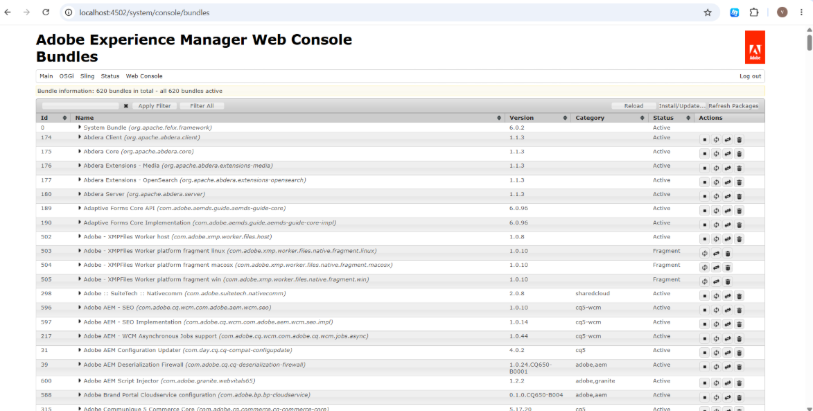Sort bundles by Version column arrow

point(565,118)
